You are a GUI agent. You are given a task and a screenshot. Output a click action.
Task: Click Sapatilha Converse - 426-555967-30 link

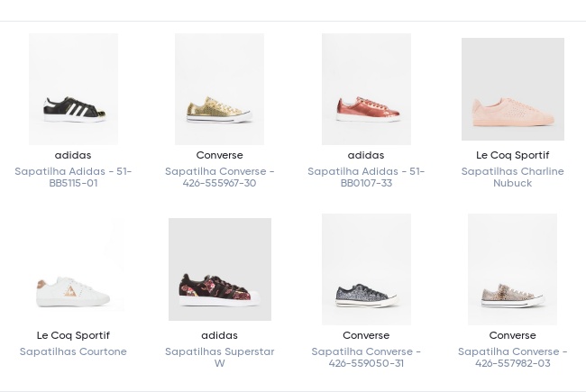coord(219,178)
